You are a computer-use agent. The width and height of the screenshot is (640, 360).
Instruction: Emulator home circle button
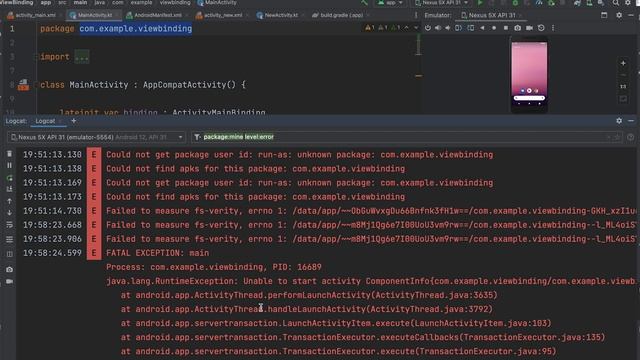494,28
